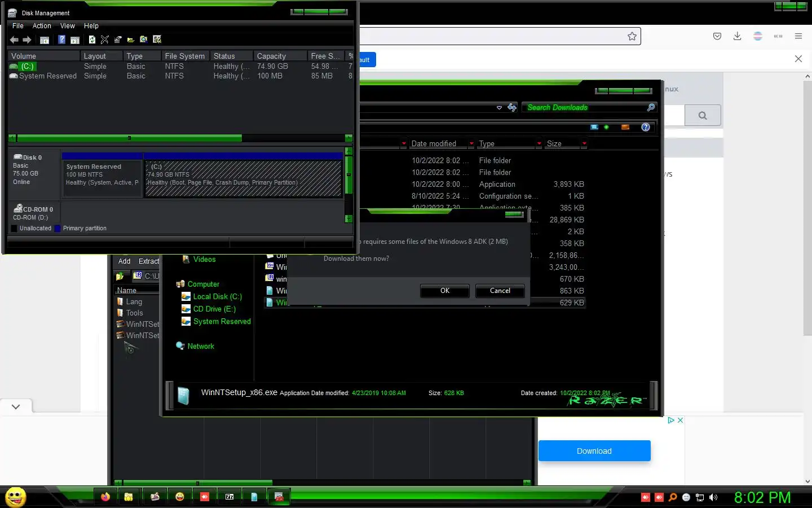Click the blue help icon in Explorer toolbar

[x=646, y=127]
